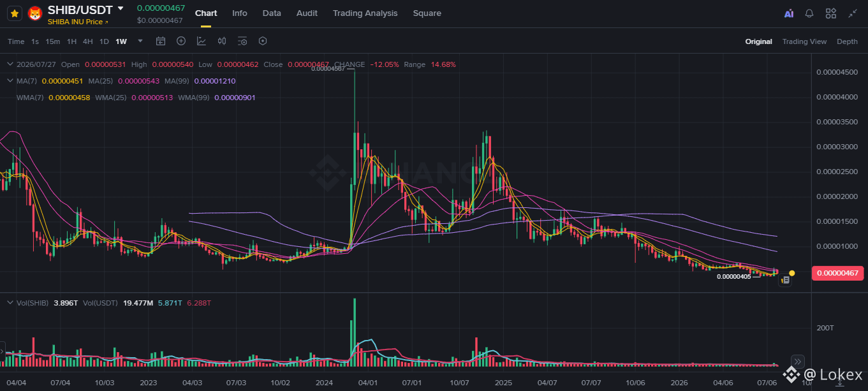Image resolution: width=868 pixels, height=391 pixels.
Task: Switch to the Square tab
Action: click(427, 13)
